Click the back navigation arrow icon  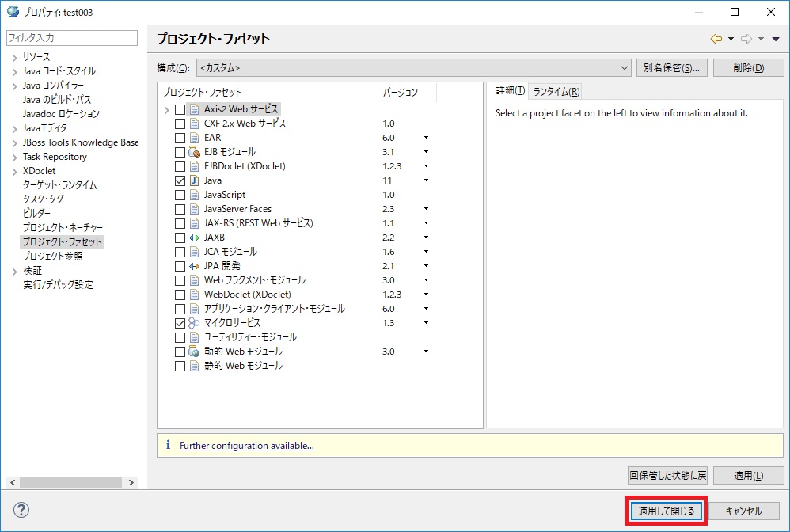[716, 39]
